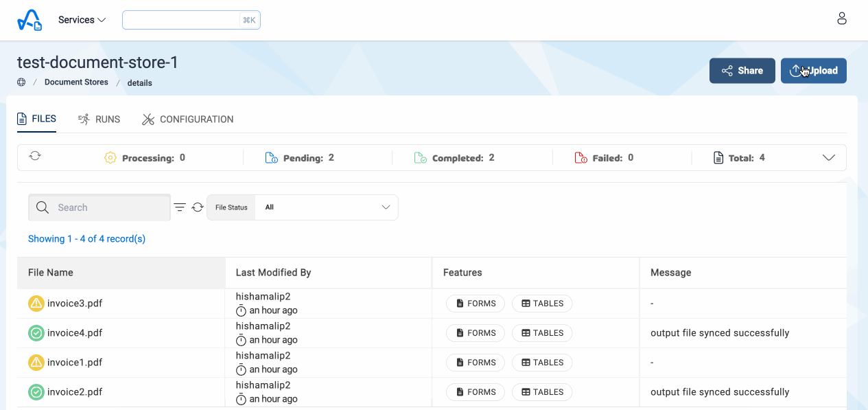This screenshot has height=410, width=868.
Task: Click the clock icon in invoice2.pdf row
Action: pos(241,399)
